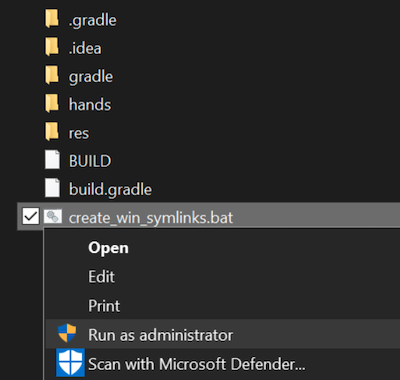Image resolution: width=400 pixels, height=380 pixels.
Task: Click the create_win_symlinks.bat batch file icon
Action: pyautogui.click(x=53, y=217)
